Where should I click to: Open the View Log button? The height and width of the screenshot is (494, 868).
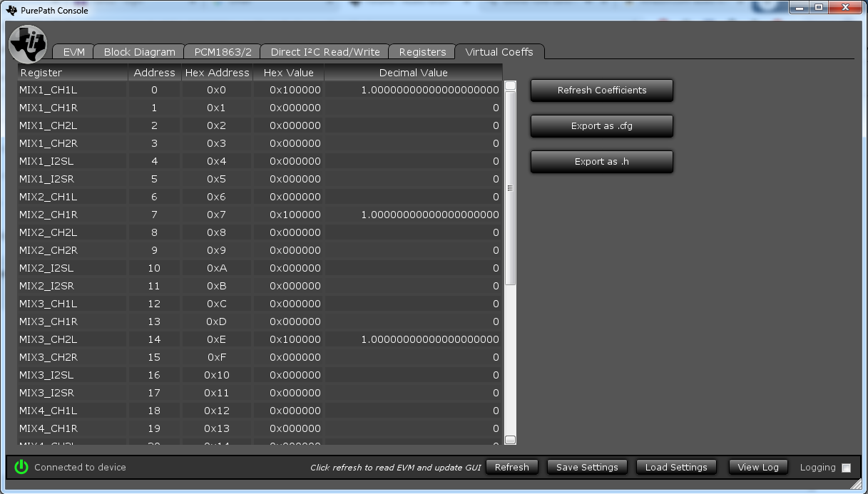758,467
